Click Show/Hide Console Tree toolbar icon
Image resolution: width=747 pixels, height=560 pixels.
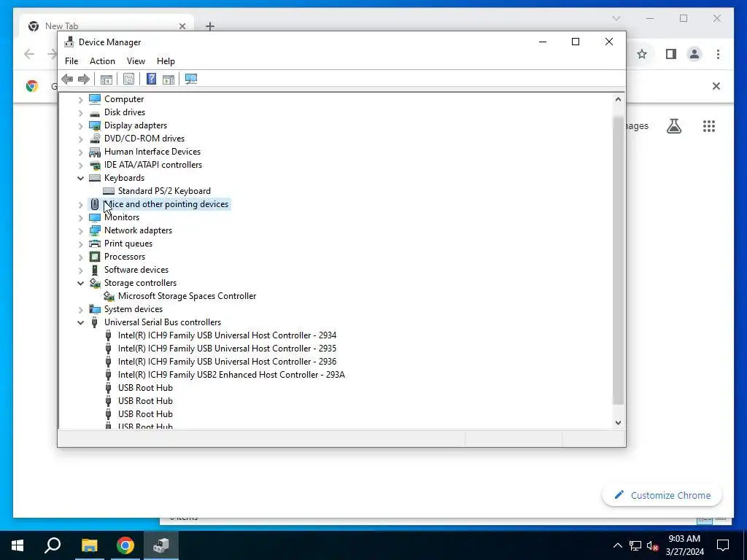tap(107, 79)
